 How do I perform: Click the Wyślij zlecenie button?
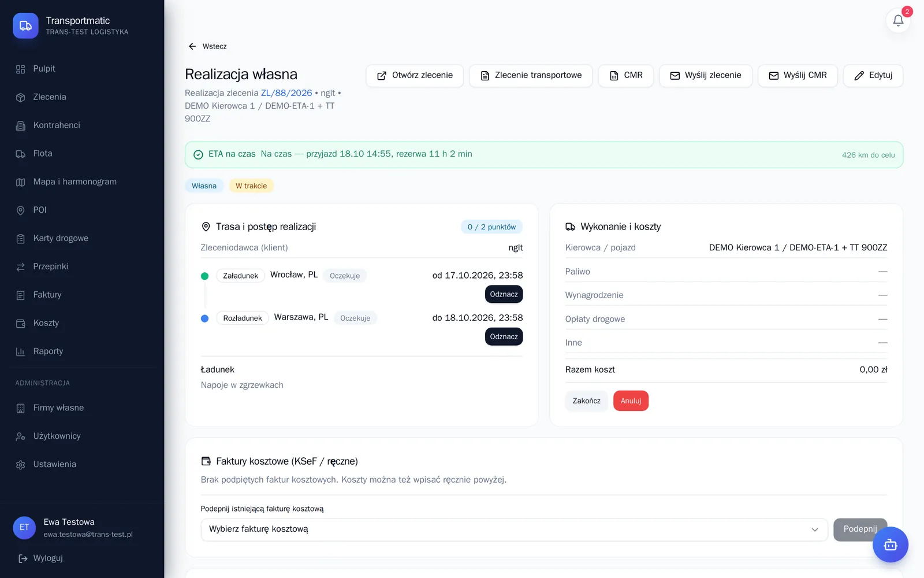tap(706, 76)
